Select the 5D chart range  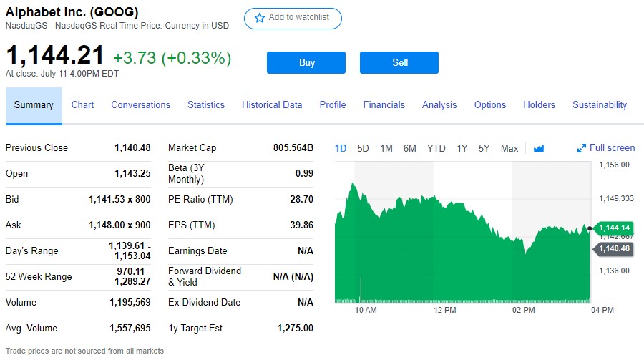click(x=363, y=148)
